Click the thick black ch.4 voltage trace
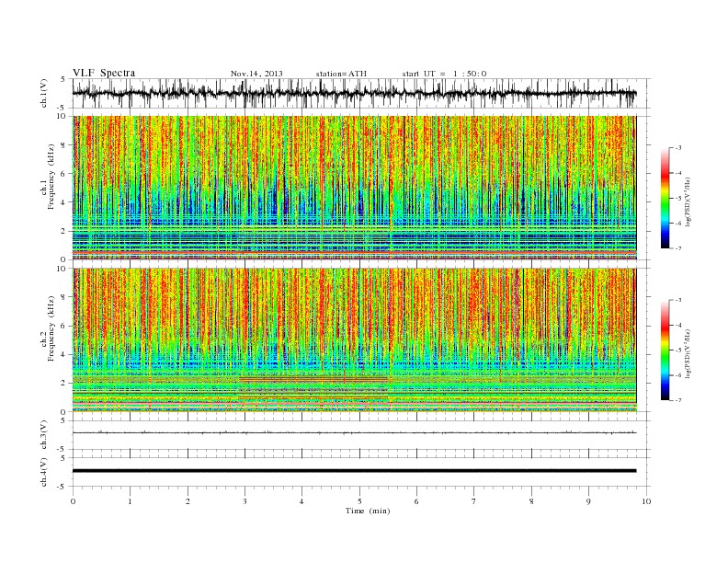Image resolution: width=728 pixels, height=563 pixels. (x=354, y=471)
